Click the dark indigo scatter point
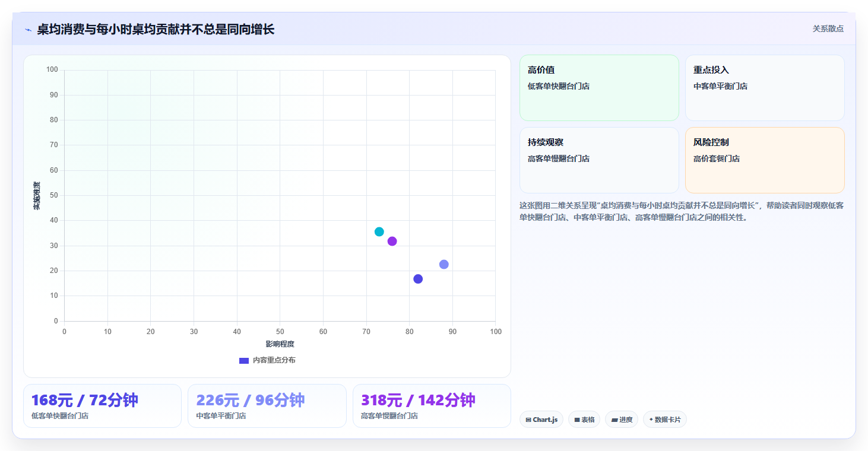Screen dimensions: 868x451 418,279
